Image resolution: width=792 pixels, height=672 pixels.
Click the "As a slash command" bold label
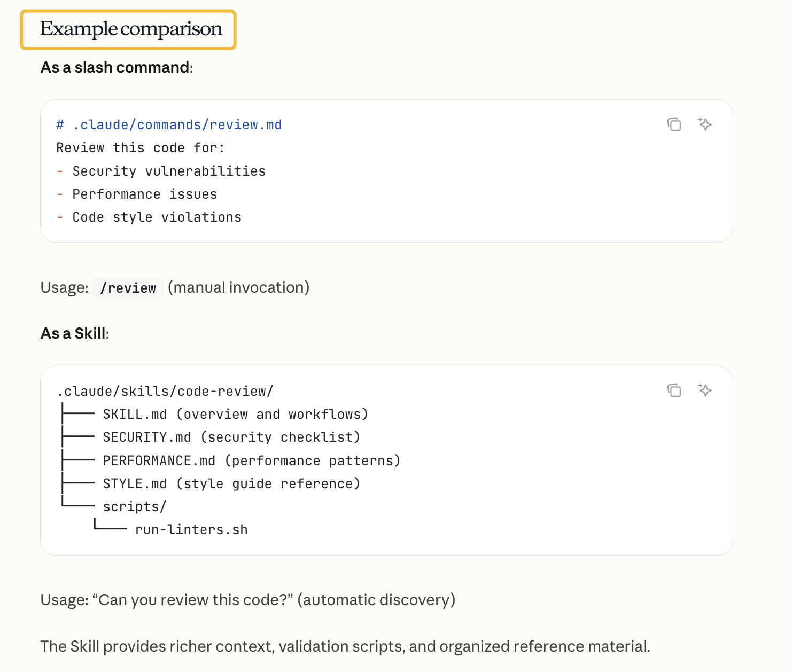pos(115,67)
